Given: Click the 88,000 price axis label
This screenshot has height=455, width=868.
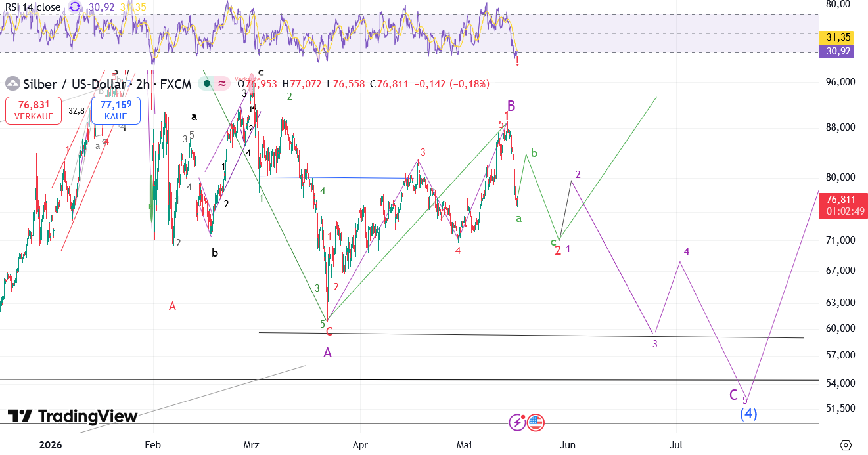Looking at the screenshot, I should [x=840, y=127].
